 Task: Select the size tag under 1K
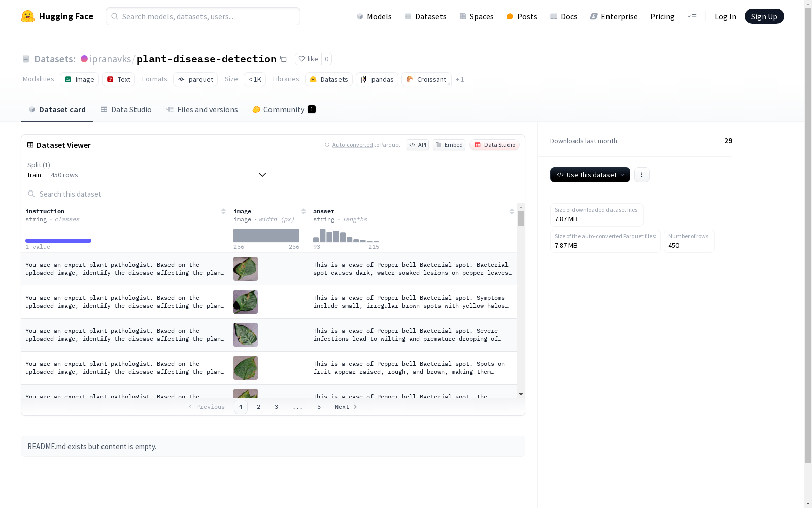(255, 79)
